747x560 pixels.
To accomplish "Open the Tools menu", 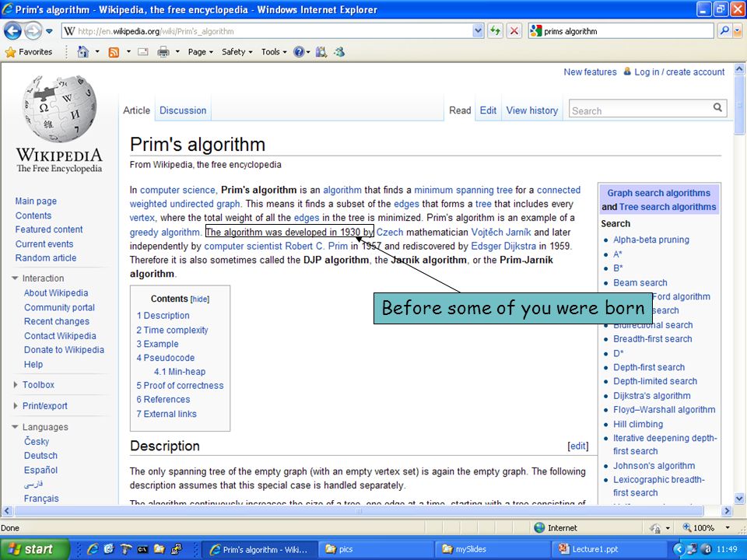I will pyautogui.click(x=274, y=52).
